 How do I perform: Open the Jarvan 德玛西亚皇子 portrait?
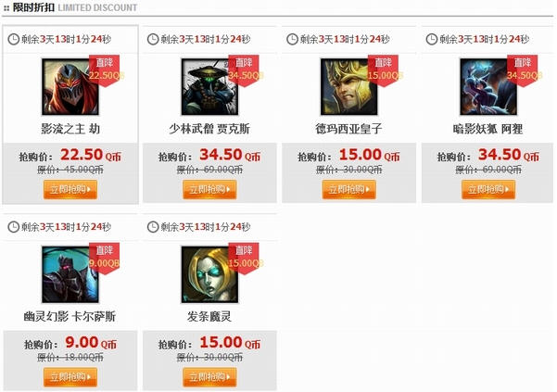pos(348,86)
